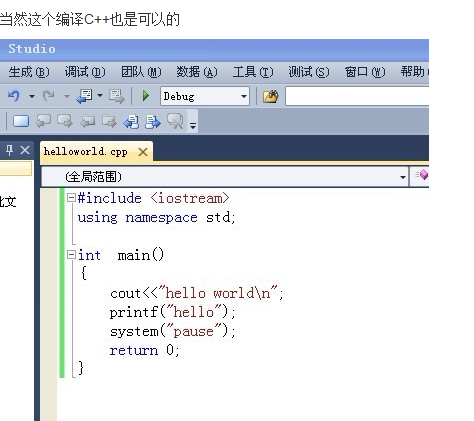
Task: Click next bookmark in folder icon
Action: point(109,121)
